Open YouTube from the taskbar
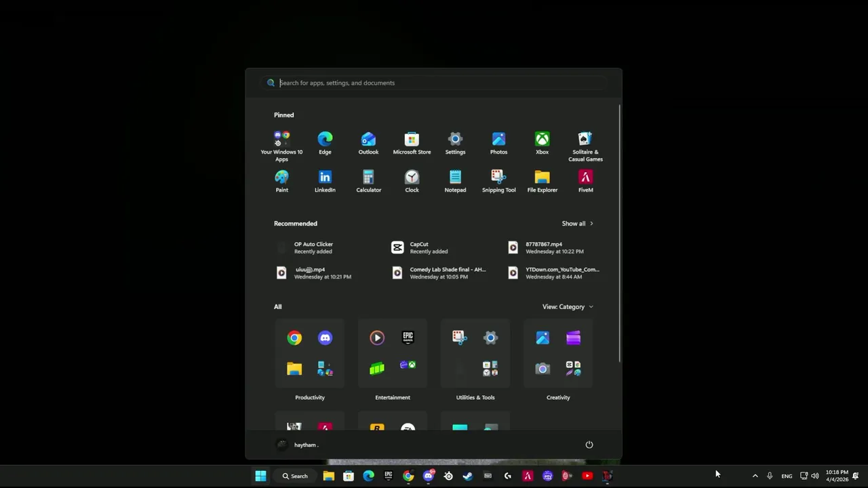The image size is (868, 488). pyautogui.click(x=587, y=476)
